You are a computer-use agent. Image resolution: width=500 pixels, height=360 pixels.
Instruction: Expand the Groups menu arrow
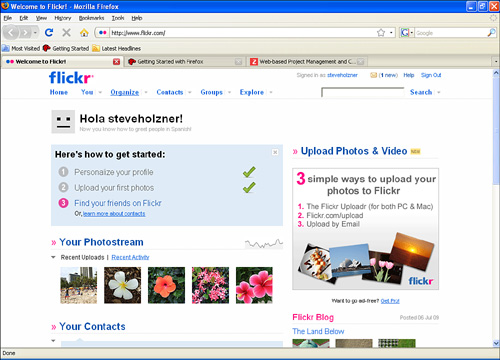[x=229, y=92]
